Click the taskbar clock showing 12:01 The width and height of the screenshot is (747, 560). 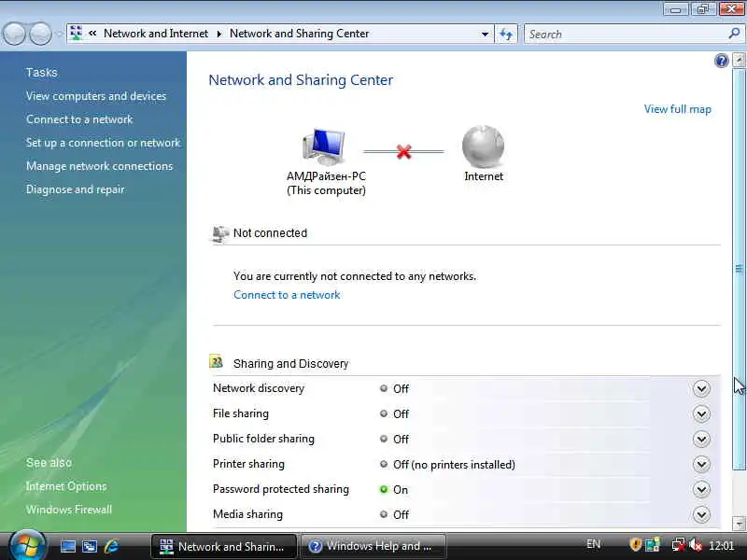point(721,545)
